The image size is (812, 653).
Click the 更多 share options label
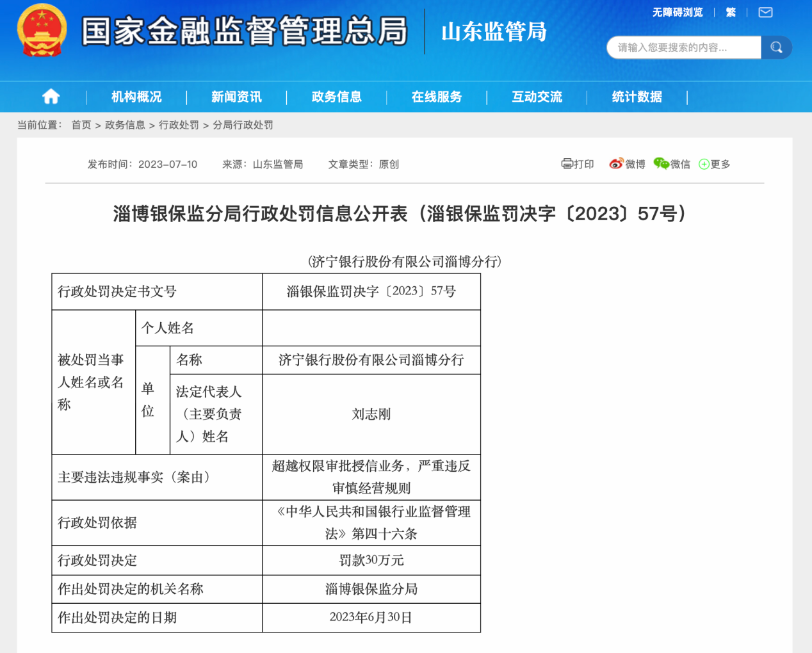720,165
